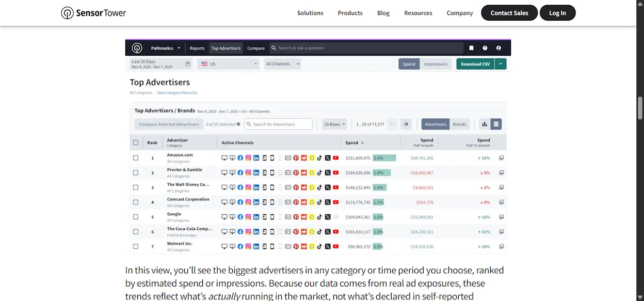Open Last 30 Days date range picker

pos(160,64)
